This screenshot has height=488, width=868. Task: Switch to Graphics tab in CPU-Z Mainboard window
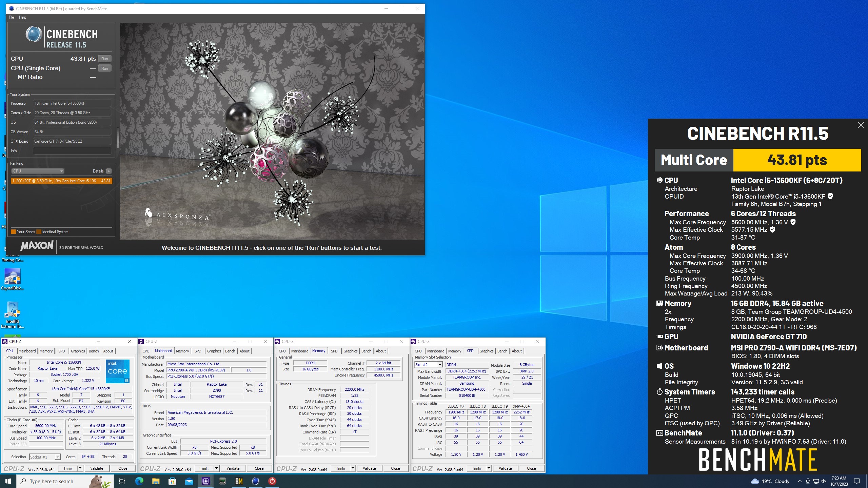tap(214, 351)
